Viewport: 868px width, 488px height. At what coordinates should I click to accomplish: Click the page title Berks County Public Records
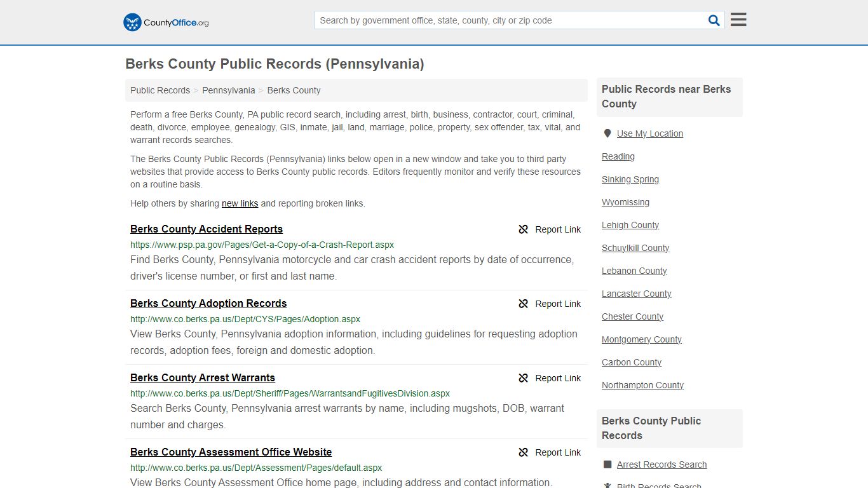point(275,64)
